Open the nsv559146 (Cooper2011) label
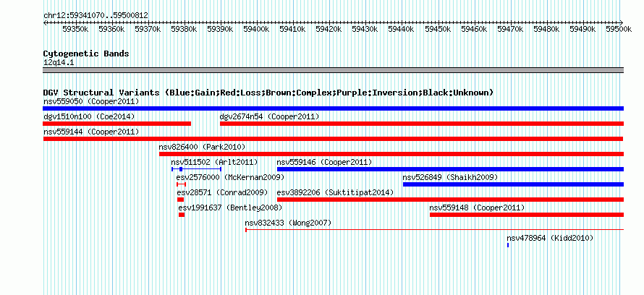 point(324,162)
